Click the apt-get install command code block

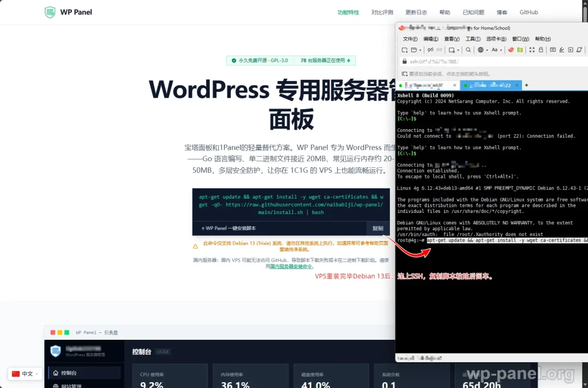291,205
